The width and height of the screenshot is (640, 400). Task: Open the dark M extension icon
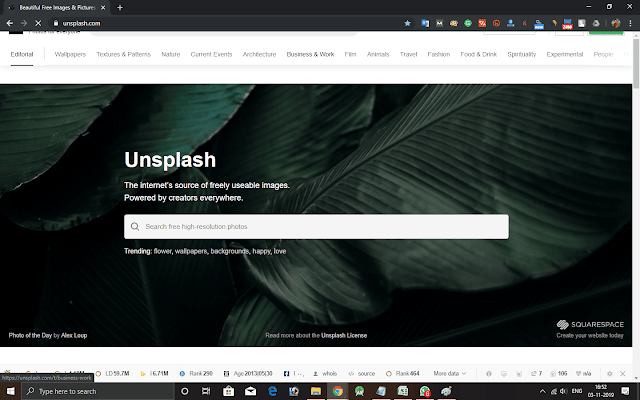click(x=439, y=23)
